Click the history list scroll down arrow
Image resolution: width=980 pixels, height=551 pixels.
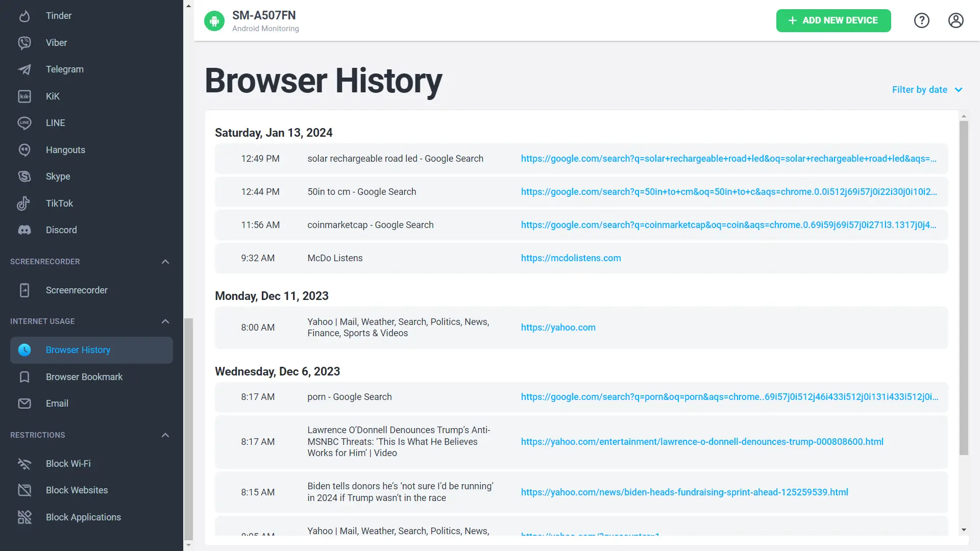[964, 530]
